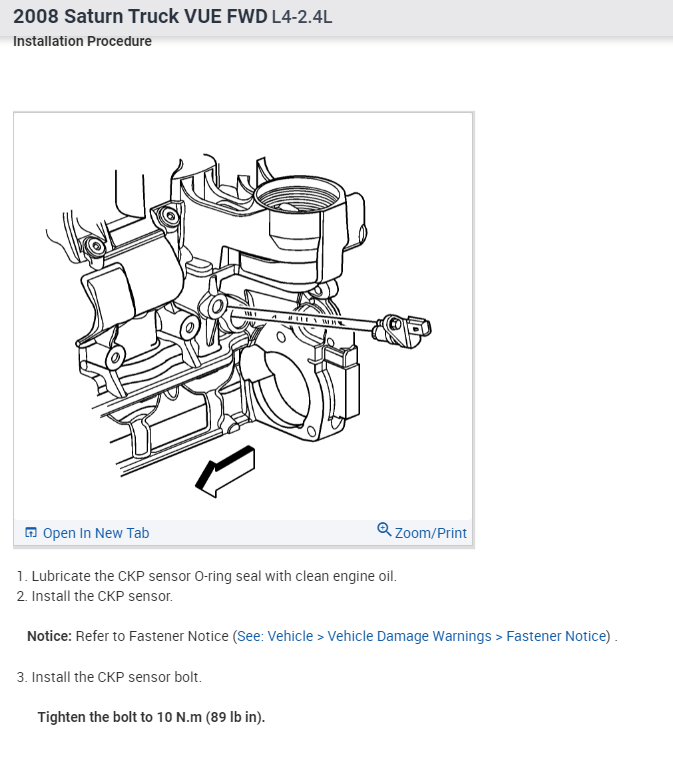Select step 1 about lubricating the O-ring seal
The width and height of the screenshot is (673, 776).
[206, 576]
